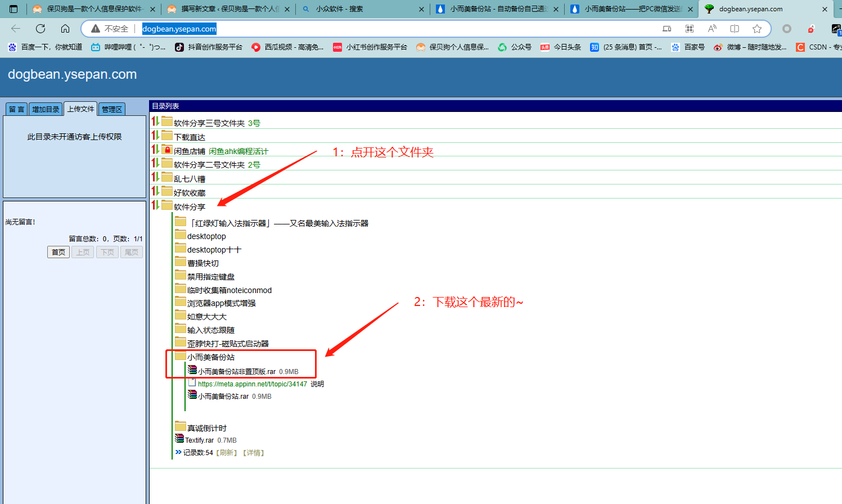Open read aloud icon in address bar
The height and width of the screenshot is (504, 842).
(x=712, y=29)
